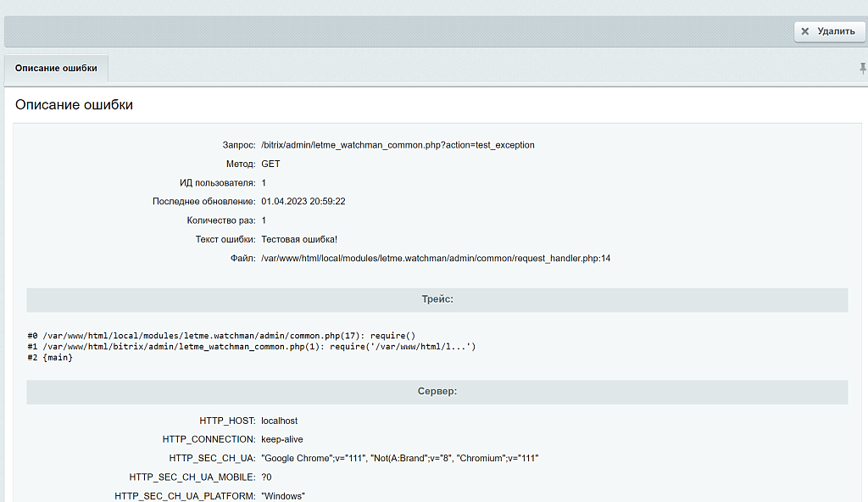Viewport: 868px width, 502px height.
Task: Click the HTTP_SEC_CH_UA_PLATFORM value "Windows"
Action: (282, 496)
